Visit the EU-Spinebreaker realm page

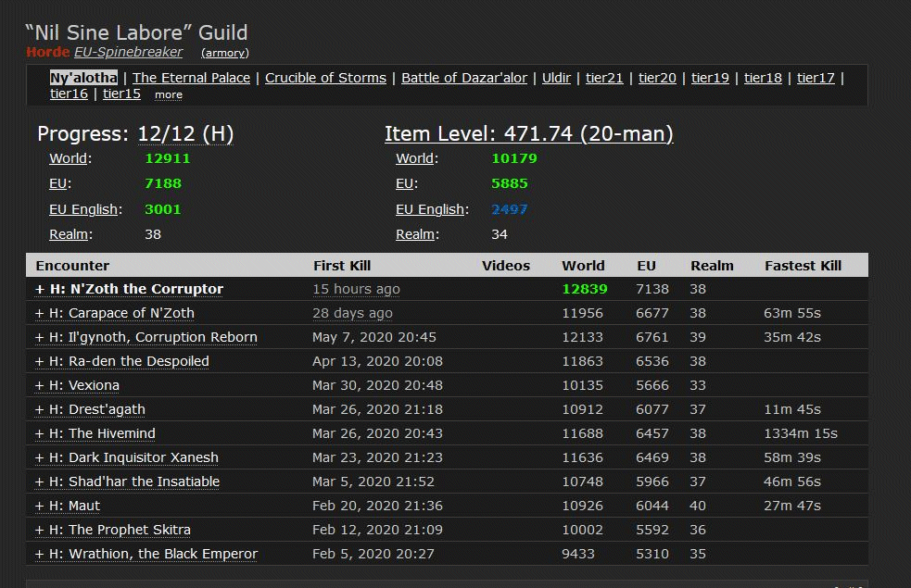[x=128, y=52]
